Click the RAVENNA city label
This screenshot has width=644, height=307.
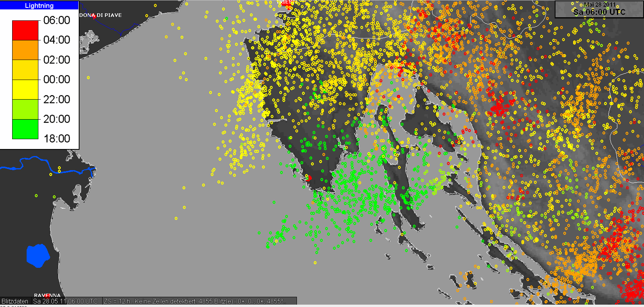47,295
